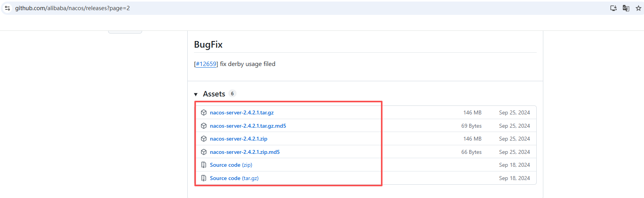This screenshot has width=644, height=198.
Task: Click the 69 Bytes size value
Action: (x=471, y=126)
